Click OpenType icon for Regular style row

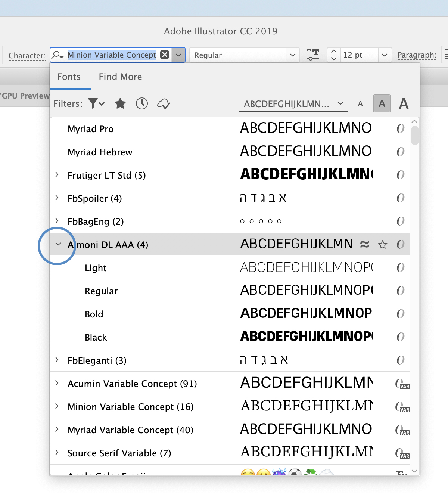[400, 291]
